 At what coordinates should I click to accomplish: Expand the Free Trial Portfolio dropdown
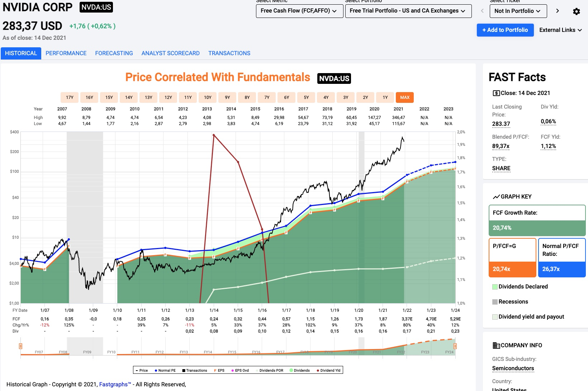pos(408,11)
